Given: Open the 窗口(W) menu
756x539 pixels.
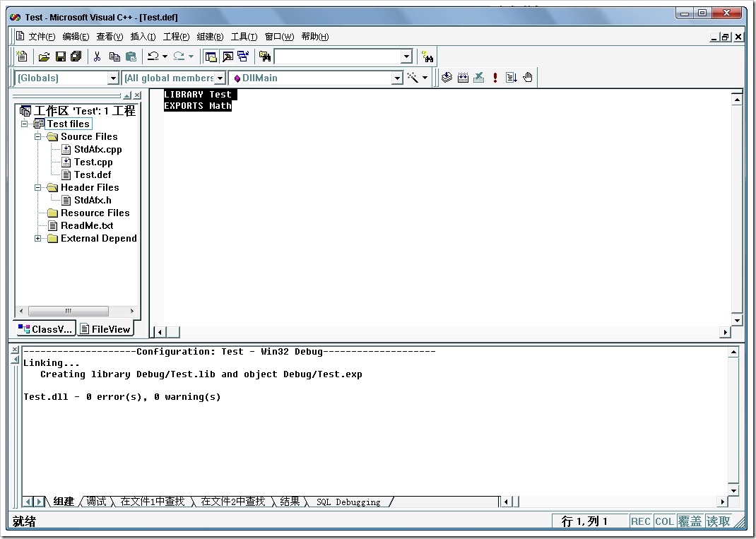Looking at the screenshot, I should (279, 37).
